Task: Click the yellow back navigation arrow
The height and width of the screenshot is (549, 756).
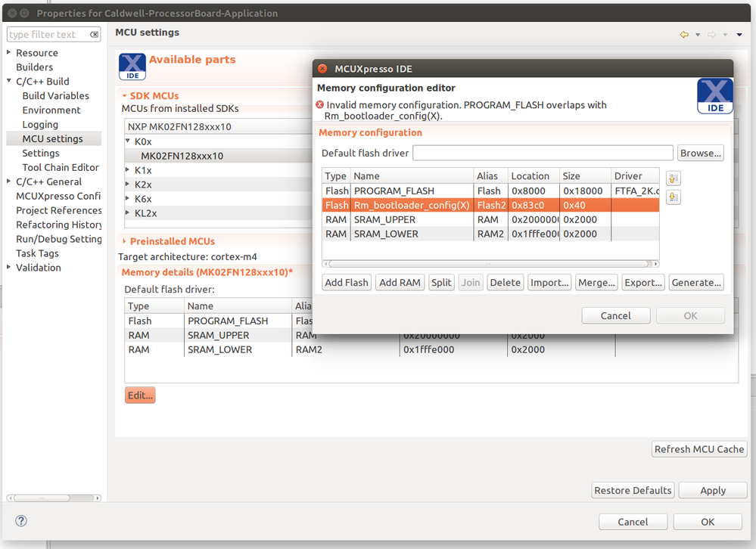Action: 684,35
